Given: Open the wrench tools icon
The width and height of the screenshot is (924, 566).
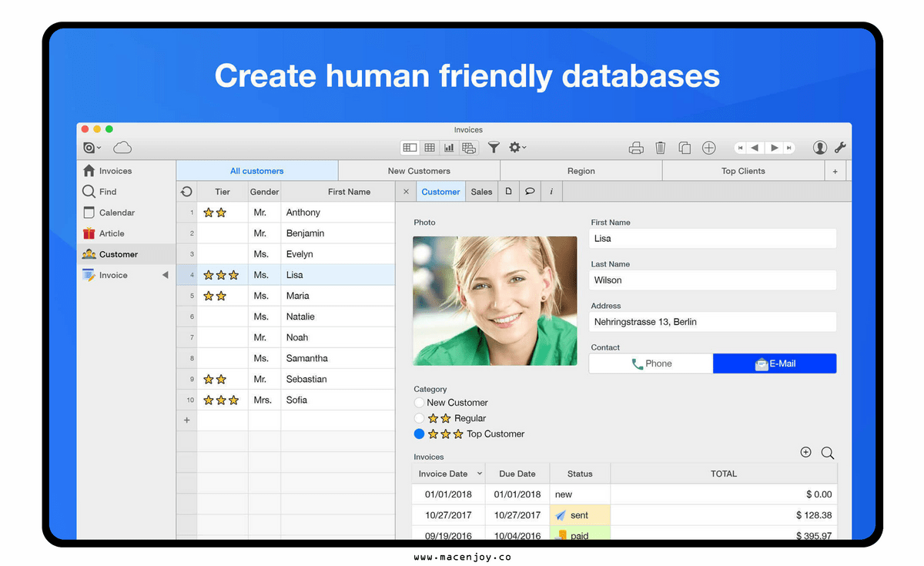Looking at the screenshot, I should pos(841,148).
